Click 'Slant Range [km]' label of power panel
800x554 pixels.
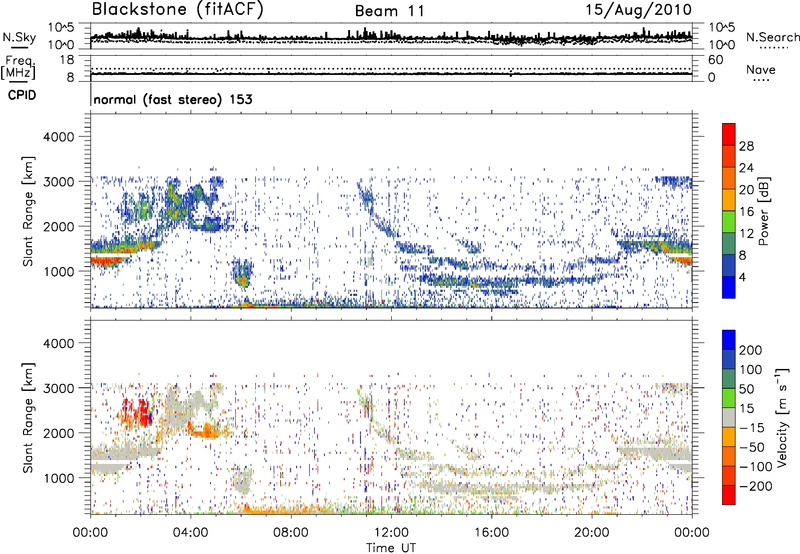(28, 211)
